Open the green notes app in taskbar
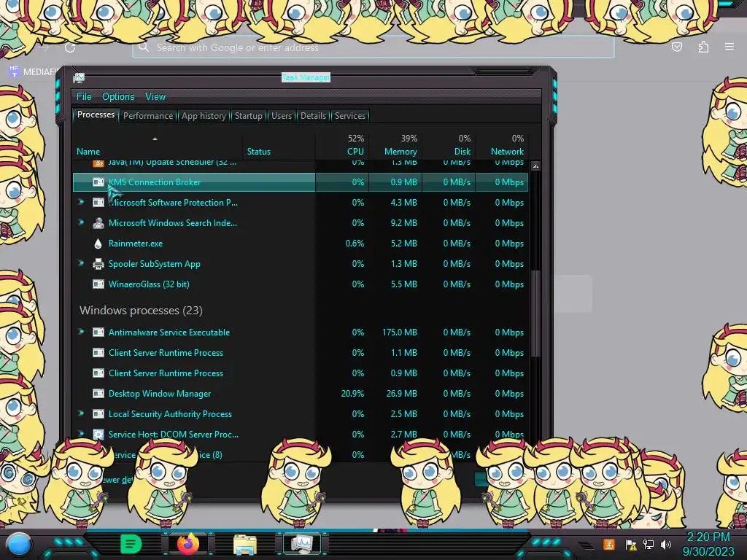The image size is (747, 560). point(131,544)
